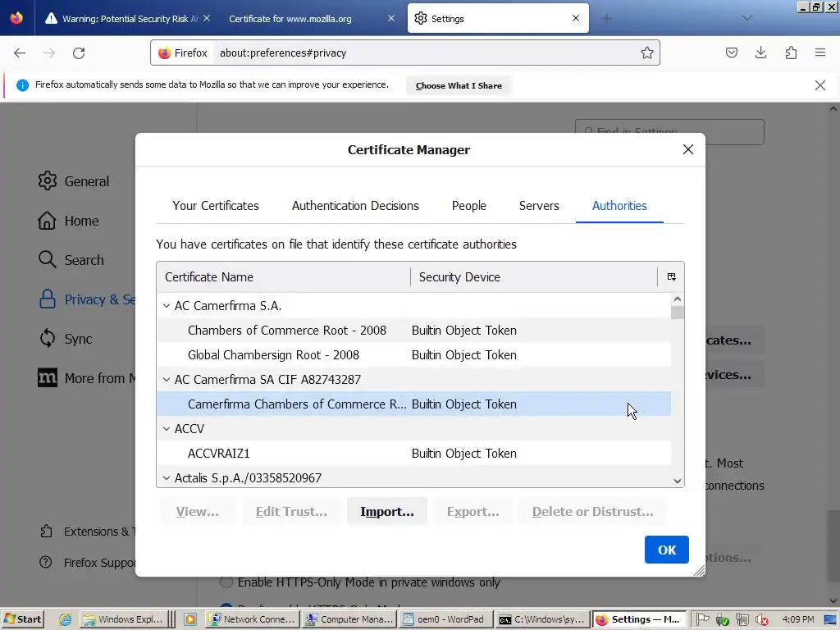Viewport: 840px width, 630px height.
Task: Open the Windows Start menu
Action: point(23,619)
